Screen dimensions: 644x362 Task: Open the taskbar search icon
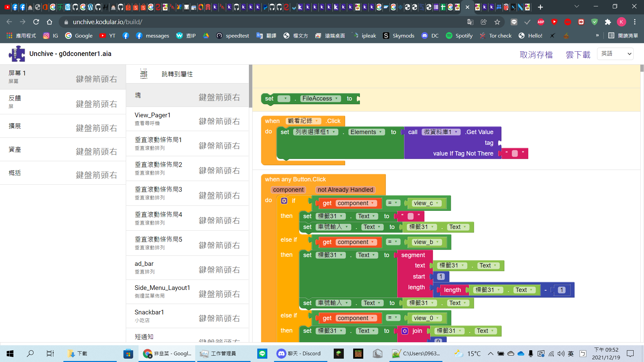pos(30,353)
